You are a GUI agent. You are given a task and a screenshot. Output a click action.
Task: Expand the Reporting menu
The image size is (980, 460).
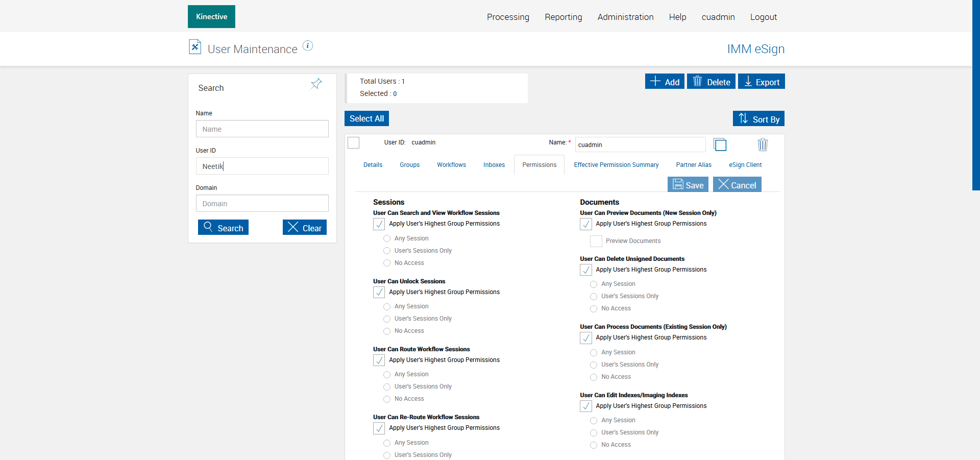563,17
